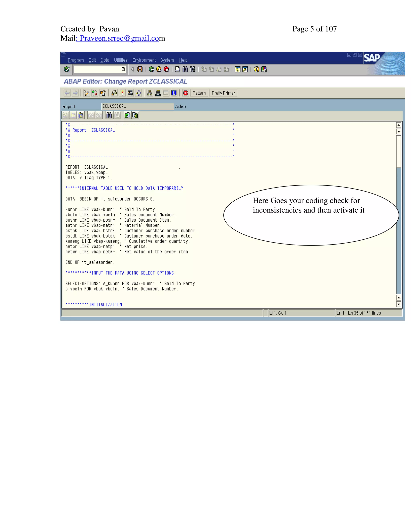Screen dimensions: 411x532
Task: Click the Other Object icon
Action: (x=103, y=93)
